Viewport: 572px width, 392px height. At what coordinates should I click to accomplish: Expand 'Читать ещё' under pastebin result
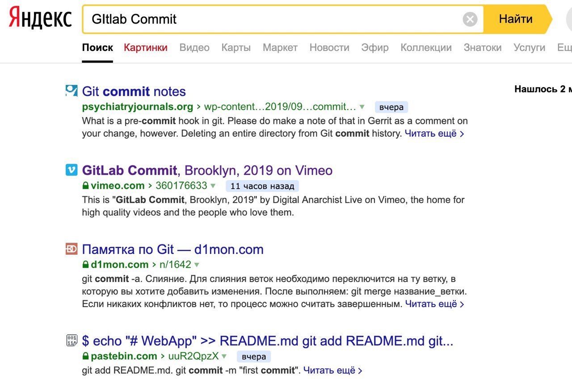click(x=333, y=370)
